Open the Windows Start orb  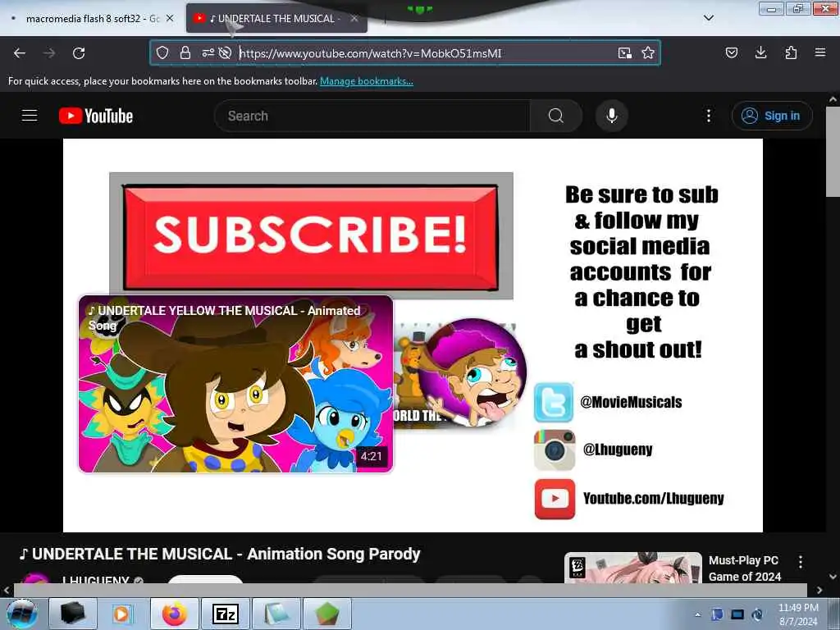[21, 614]
